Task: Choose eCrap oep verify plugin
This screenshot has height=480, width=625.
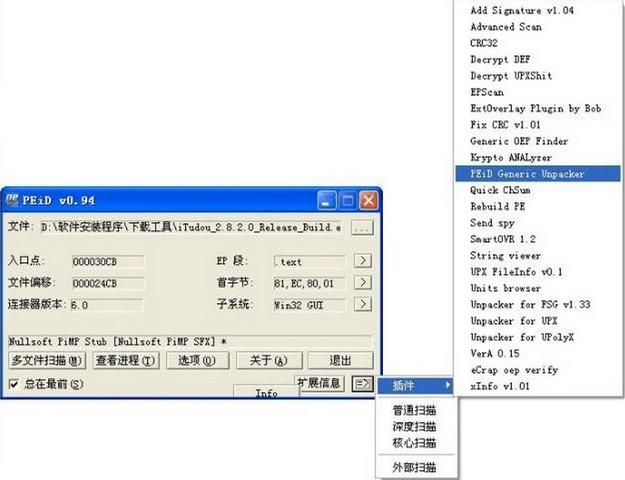Action: [x=538, y=370]
